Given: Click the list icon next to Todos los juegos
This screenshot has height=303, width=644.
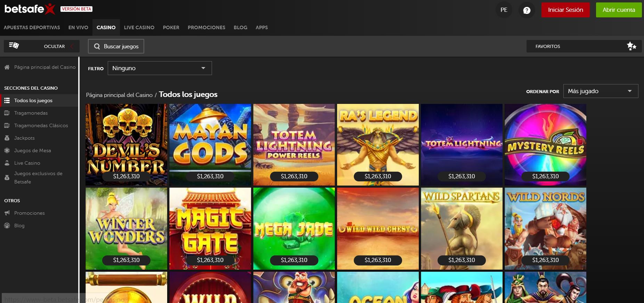Looking at the screenshot, I should click(x=7, y=100).
